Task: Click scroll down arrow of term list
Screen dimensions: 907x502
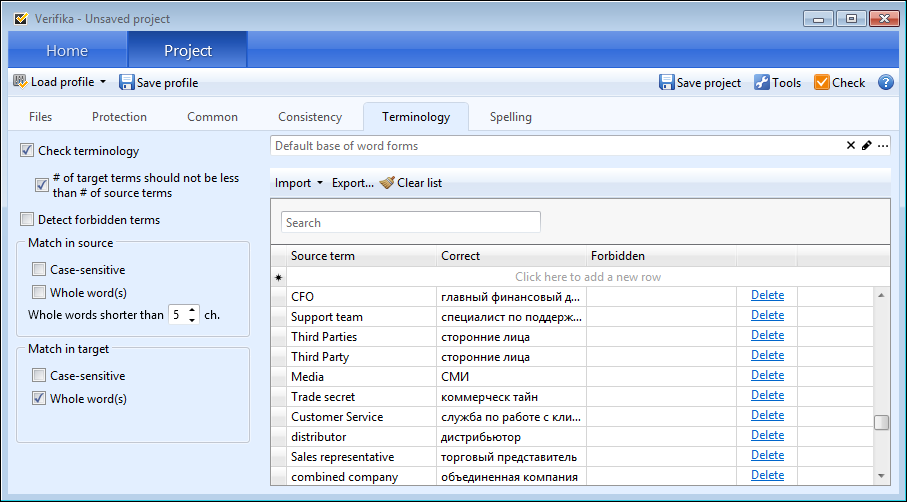Action: (881, 477)
